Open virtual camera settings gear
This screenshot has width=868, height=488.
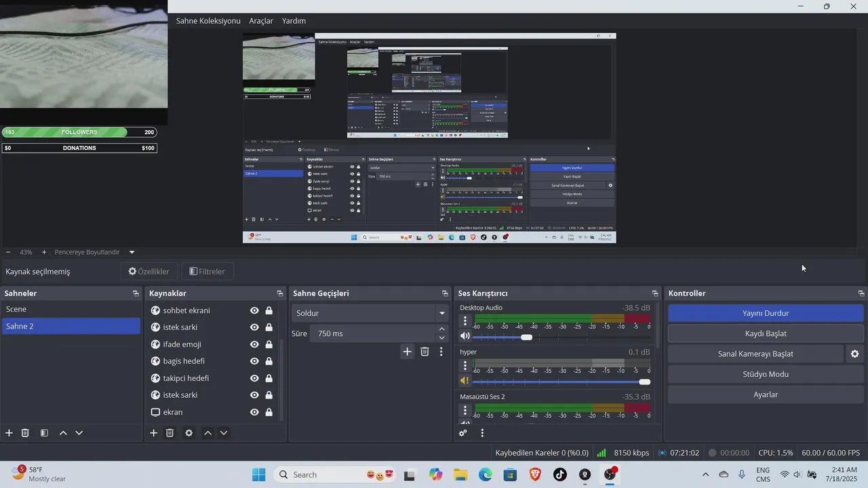tap(854, 354)
